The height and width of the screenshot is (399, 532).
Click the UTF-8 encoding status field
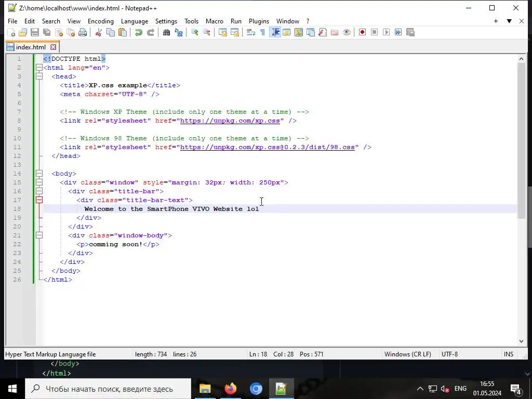tap(449, 354)
